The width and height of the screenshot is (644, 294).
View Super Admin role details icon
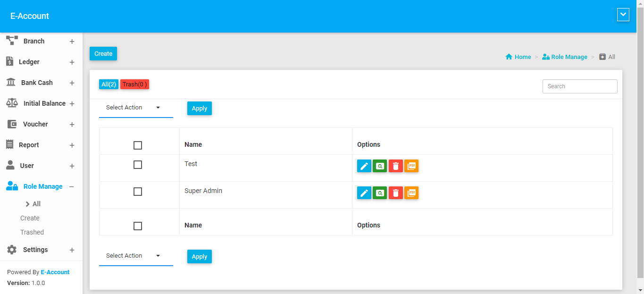(380, 193)
